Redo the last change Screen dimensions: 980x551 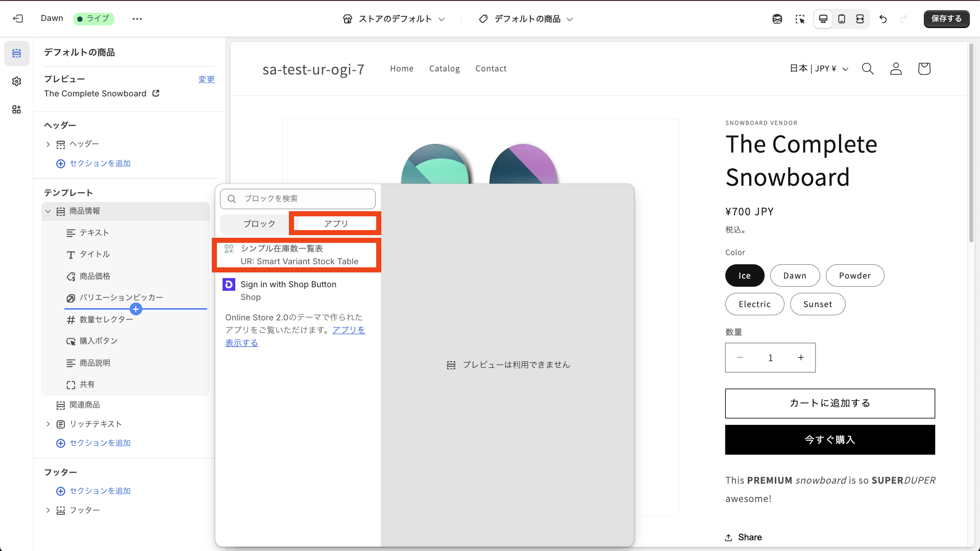click(904, 19)
